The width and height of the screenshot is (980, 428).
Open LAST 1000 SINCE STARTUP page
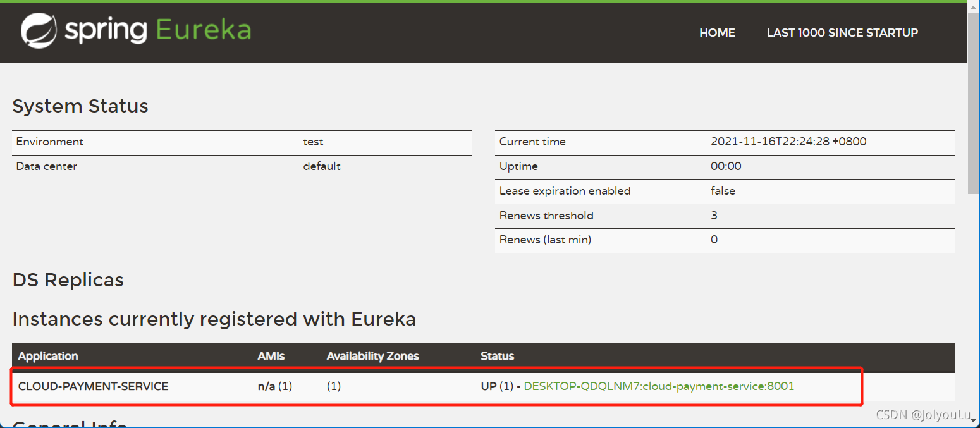pos(842,33)
